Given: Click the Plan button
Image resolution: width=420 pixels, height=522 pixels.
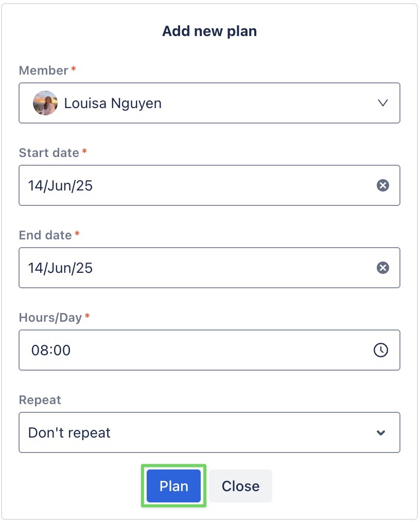Looking at the screenshot, I should (174, 486).
